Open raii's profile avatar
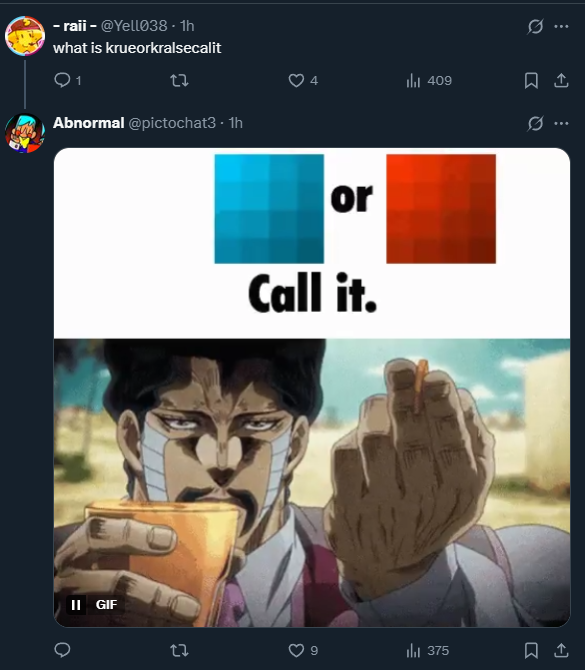Screen dimensions: 585x670 [25, 36]
